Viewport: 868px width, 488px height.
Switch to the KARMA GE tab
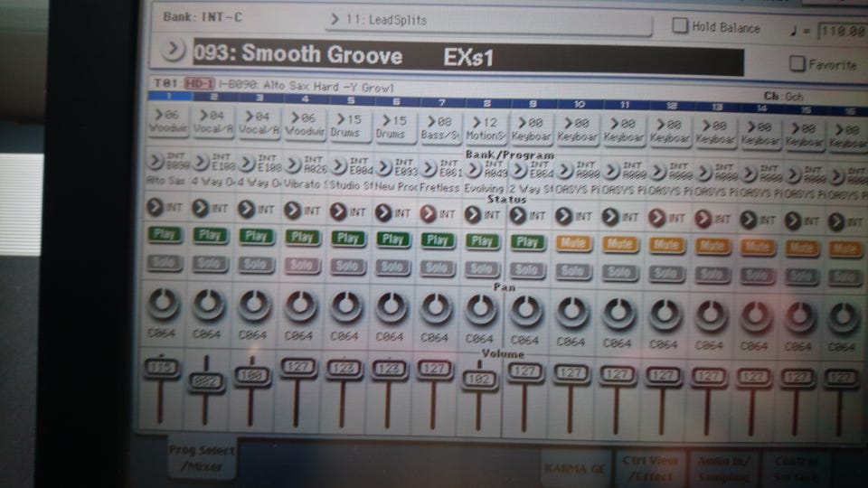pos(575,468)
